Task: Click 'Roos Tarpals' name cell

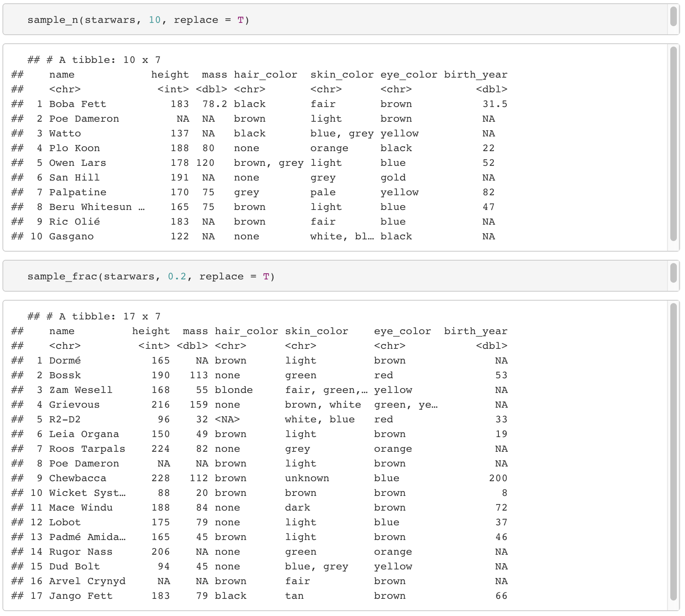Action: tap(87, 449)
